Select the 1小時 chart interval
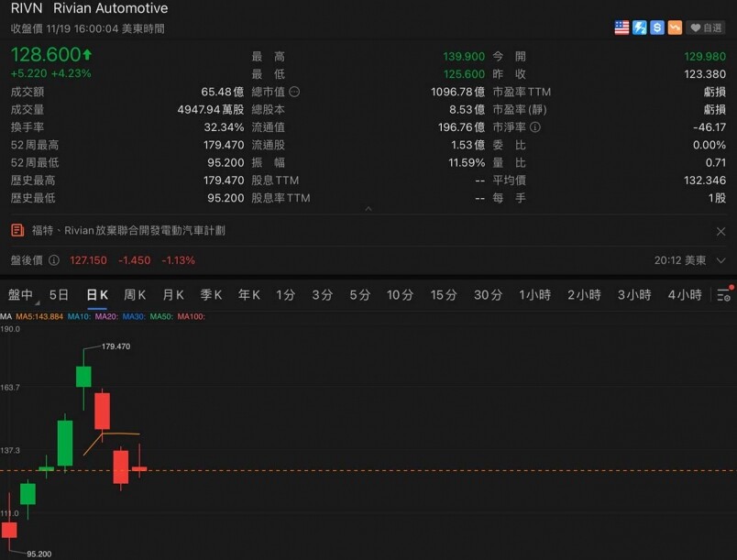 (x=535, y=295)
